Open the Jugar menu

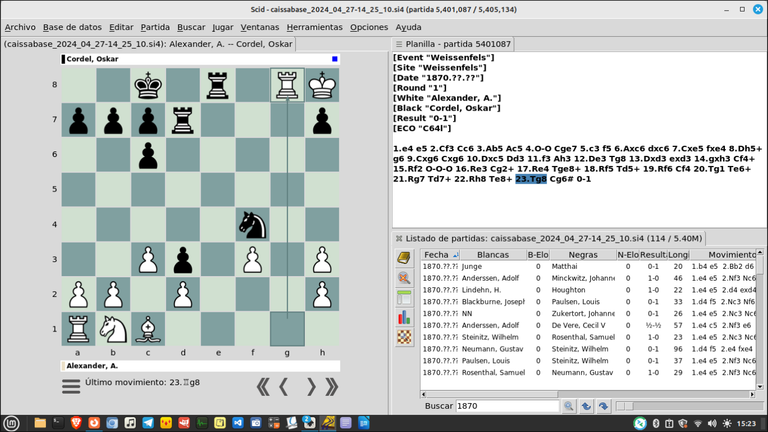pos(222,27)
